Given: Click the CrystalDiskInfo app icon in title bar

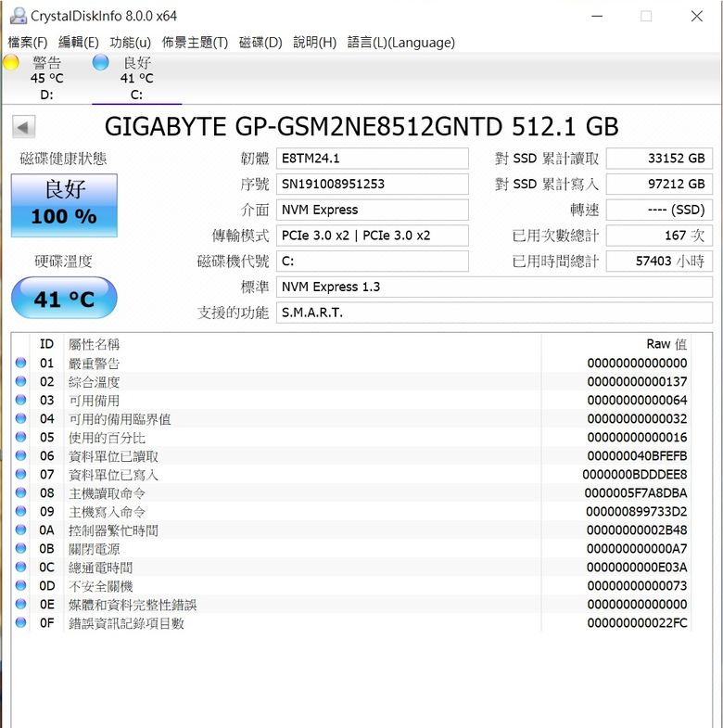Looking at the screenshot, I should click(19, 16).
